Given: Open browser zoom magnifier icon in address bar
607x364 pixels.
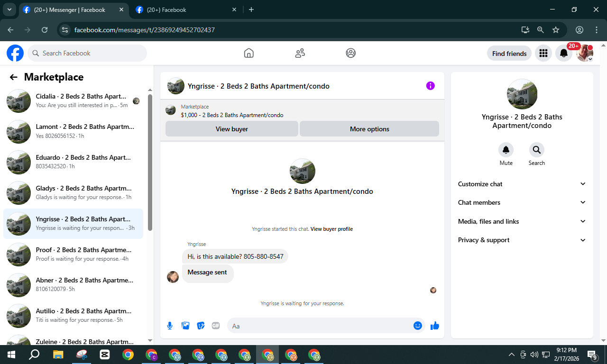Looking at the screenshot, I should [541, 29].
